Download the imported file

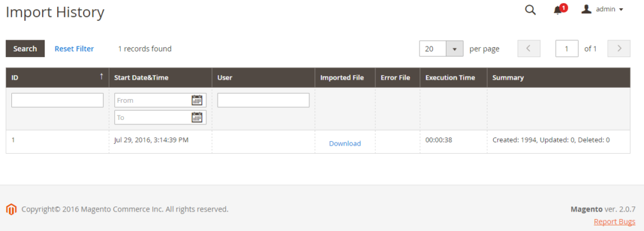click(x=345, y=143)
